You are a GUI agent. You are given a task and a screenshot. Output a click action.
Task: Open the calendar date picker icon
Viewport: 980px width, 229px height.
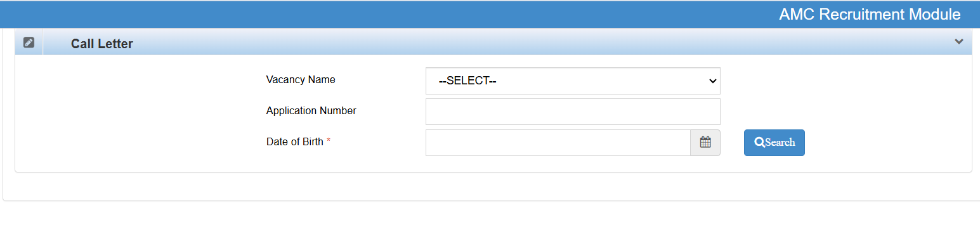pyautogui.click(x=705, y=142)
